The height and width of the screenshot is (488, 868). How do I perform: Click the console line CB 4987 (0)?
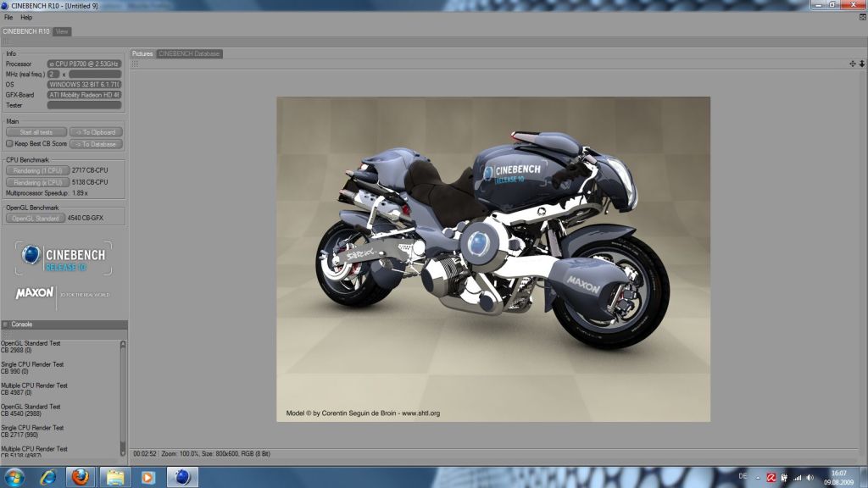pos(16,392)
